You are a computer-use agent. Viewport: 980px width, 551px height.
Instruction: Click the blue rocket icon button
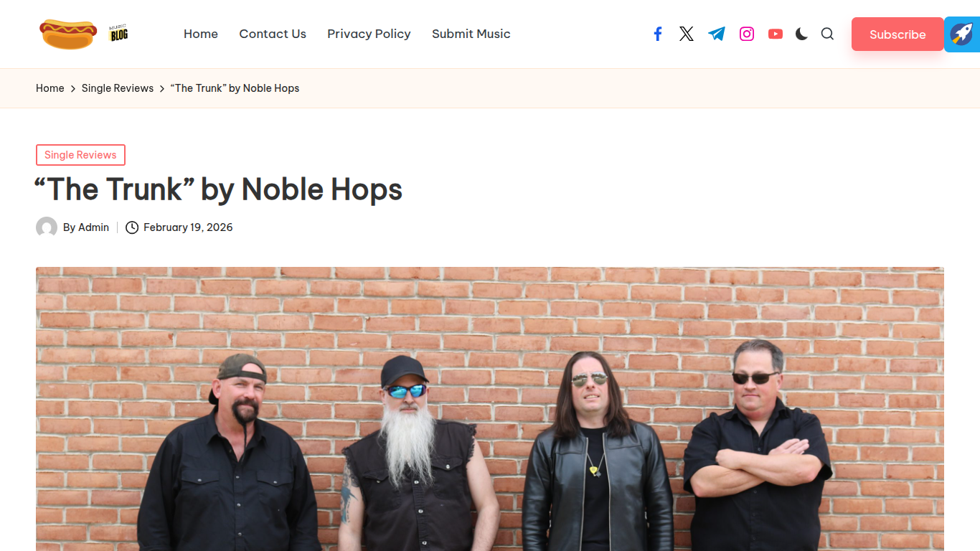click(x=962, y=34)
